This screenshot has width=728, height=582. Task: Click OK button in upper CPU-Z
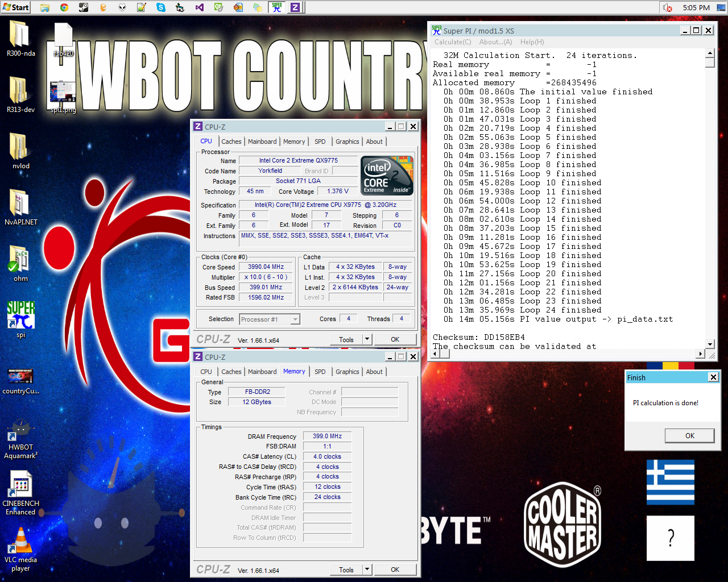(x=395, y=339)
